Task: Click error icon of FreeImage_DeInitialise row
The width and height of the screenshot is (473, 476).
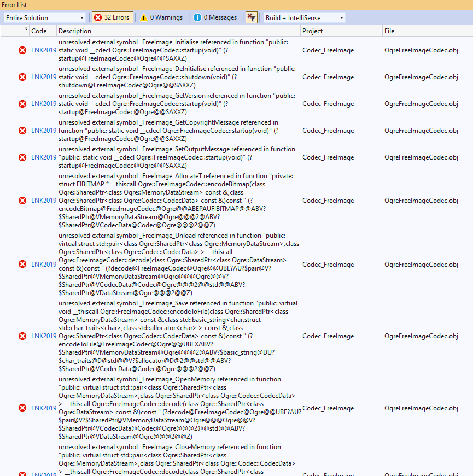Action: 22,77
